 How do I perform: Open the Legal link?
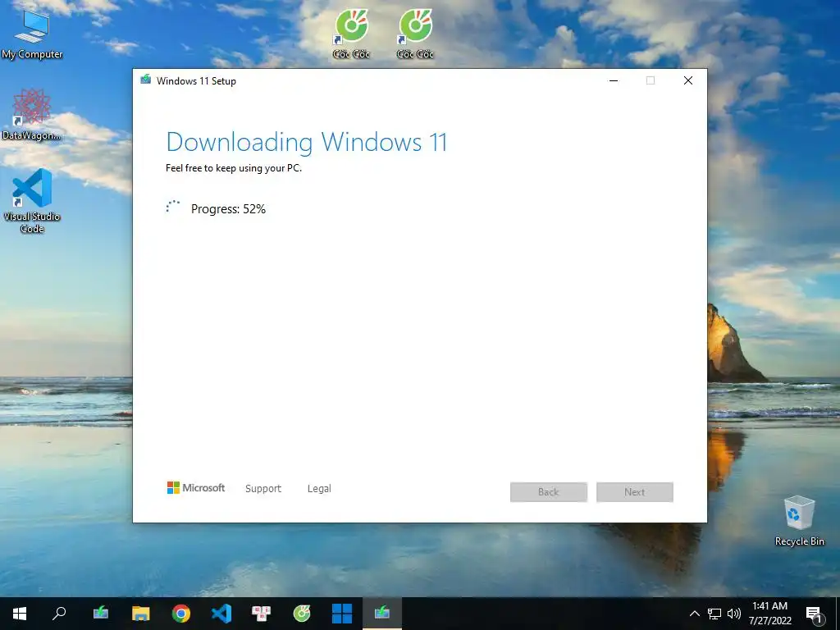tap(319, 489)
